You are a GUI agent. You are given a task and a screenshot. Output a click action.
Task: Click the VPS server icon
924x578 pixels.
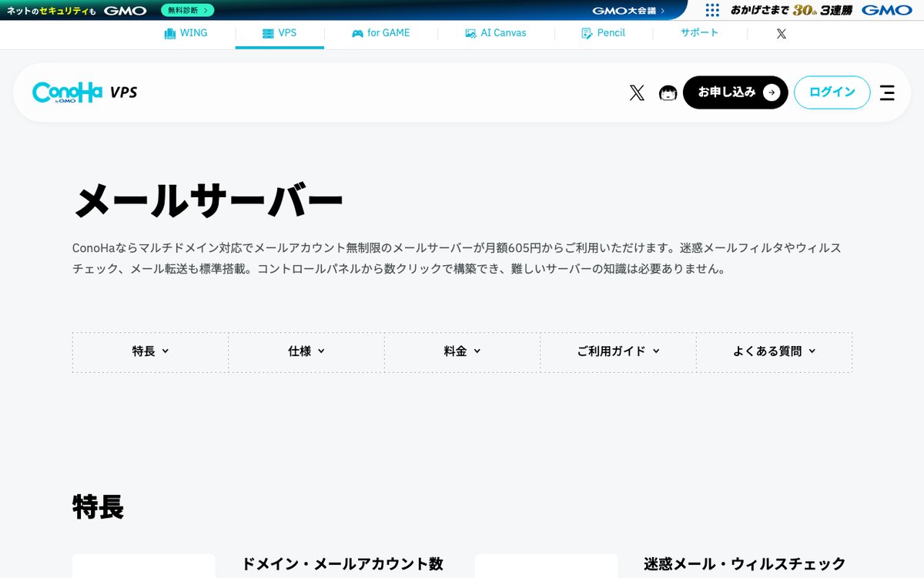268,34
